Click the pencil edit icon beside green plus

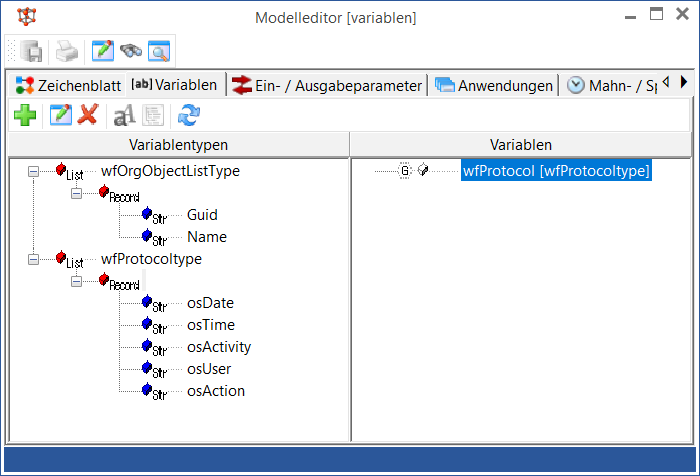(x=60, y=116)
